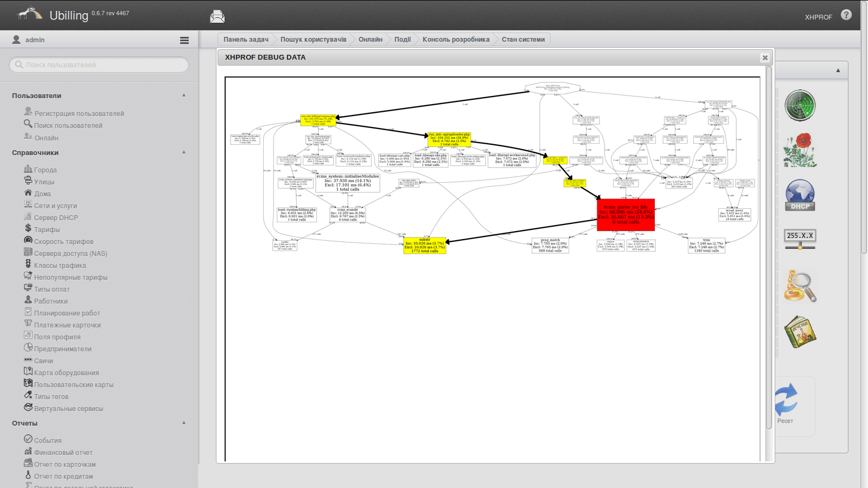The height and width of the screenshot is (488, 868).
Task: Click the Свичи icon
Action: point(28,359)
